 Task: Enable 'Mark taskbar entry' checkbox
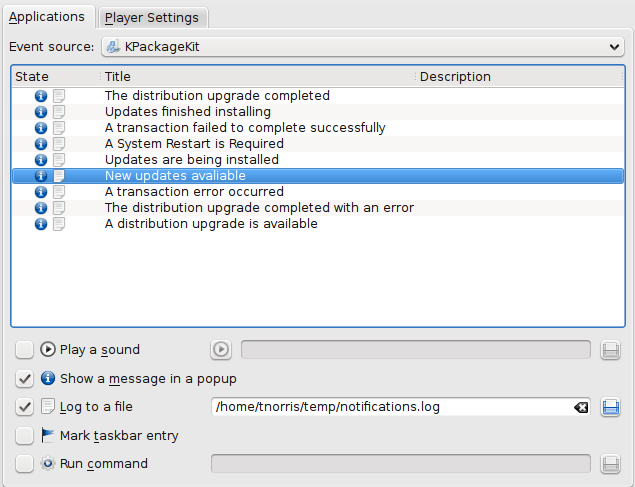pos(25,436)
